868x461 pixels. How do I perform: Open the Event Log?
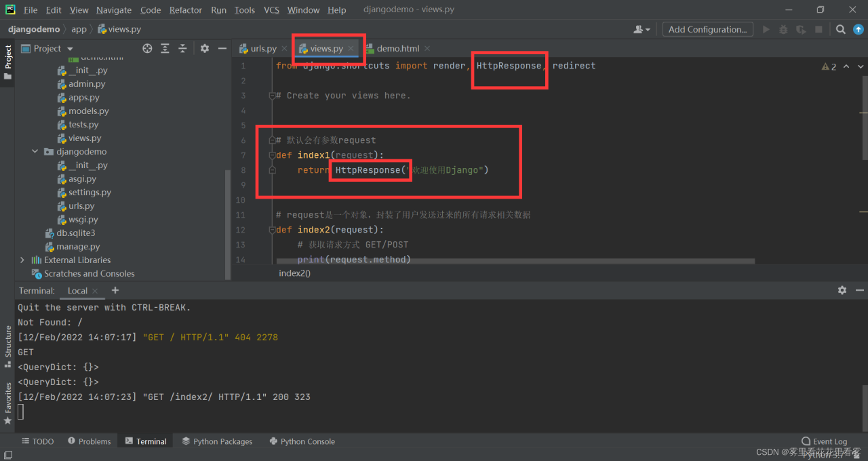pyautogui.click(x=825, y=441)
